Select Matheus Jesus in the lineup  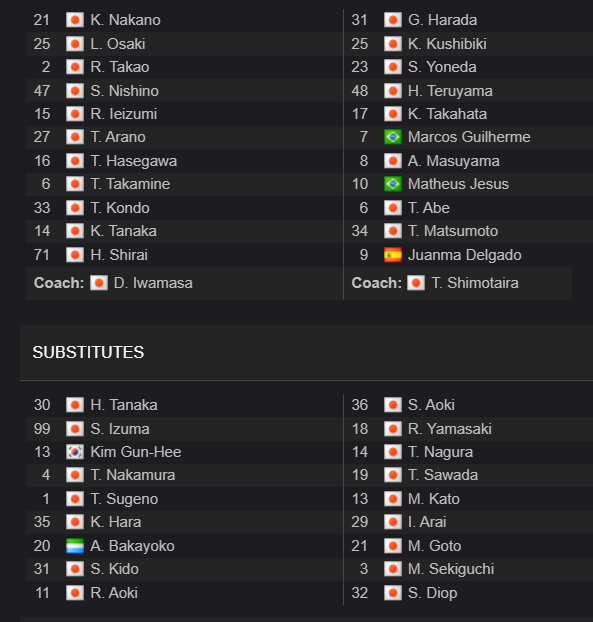click(458, 184)
